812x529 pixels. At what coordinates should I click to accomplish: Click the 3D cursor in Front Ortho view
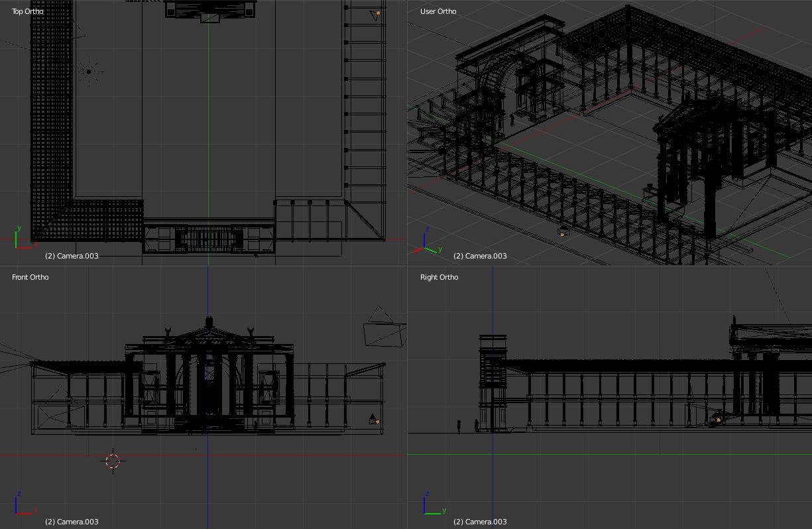pos(113,461)
